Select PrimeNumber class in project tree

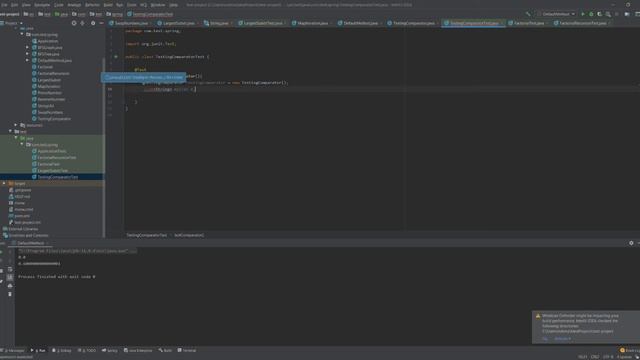tap(49, 93)
